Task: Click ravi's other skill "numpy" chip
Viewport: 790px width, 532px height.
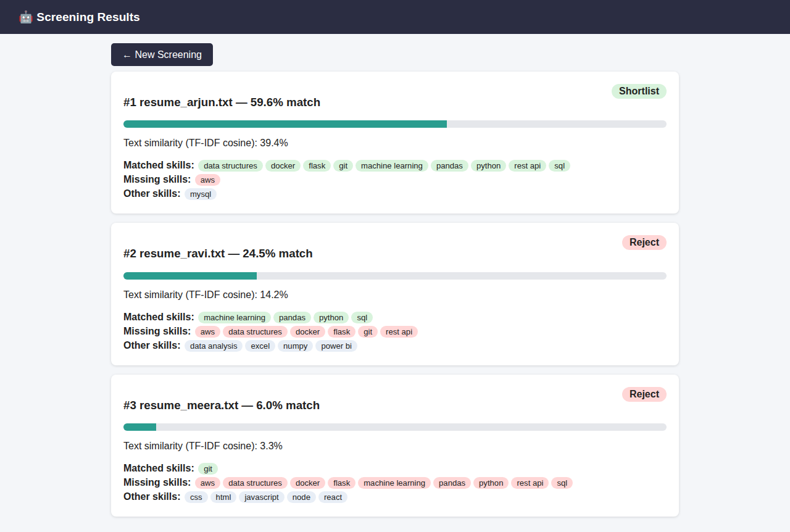Action: click(x=296, y=346)
